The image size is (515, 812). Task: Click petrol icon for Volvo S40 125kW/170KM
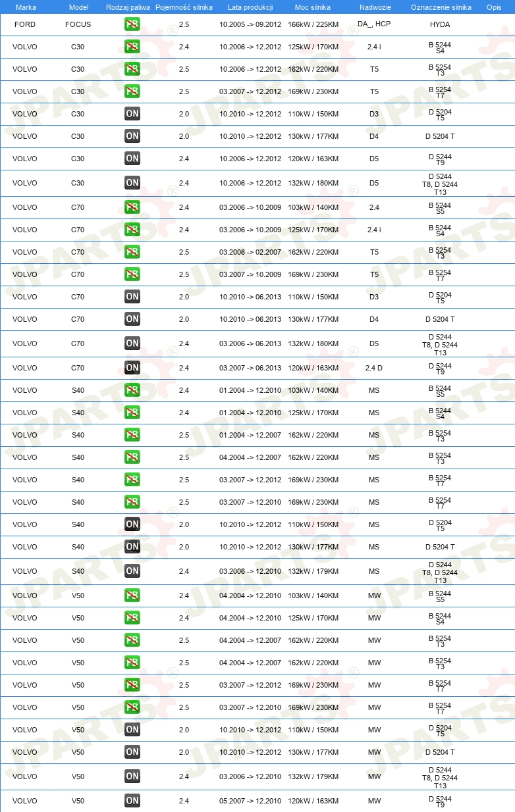point(132,413)
